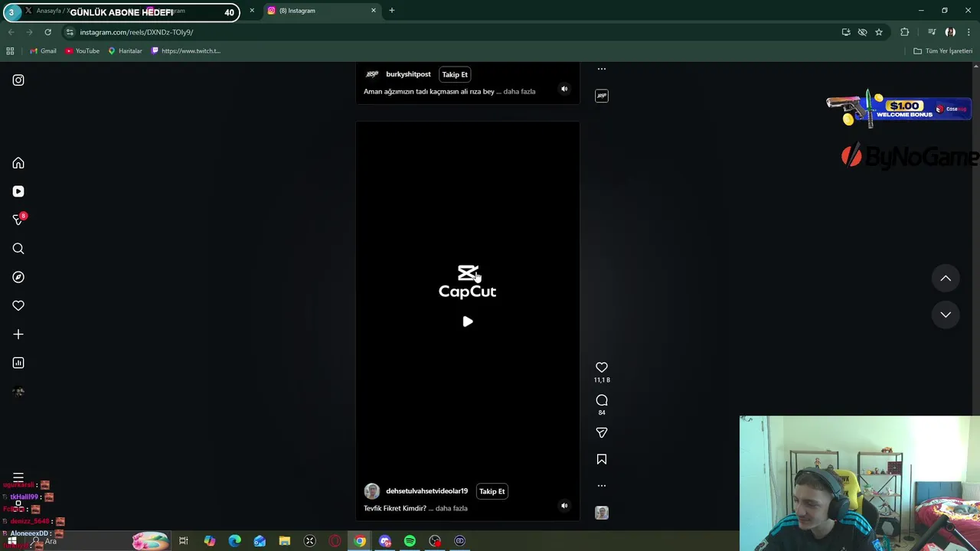
Task: Open burkyshitpost profile avatar logo
Action: 372,74
